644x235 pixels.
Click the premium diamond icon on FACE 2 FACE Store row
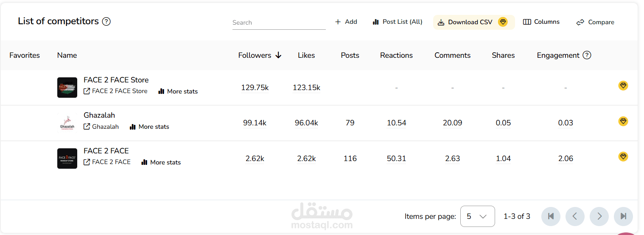click(623, 86)
